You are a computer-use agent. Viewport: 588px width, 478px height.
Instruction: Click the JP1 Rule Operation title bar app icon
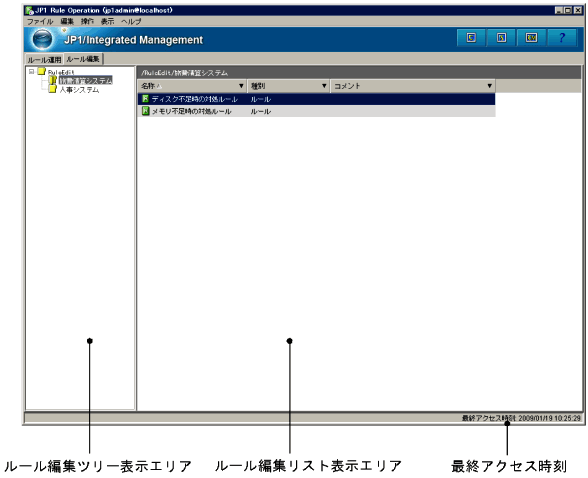point(29,10)
